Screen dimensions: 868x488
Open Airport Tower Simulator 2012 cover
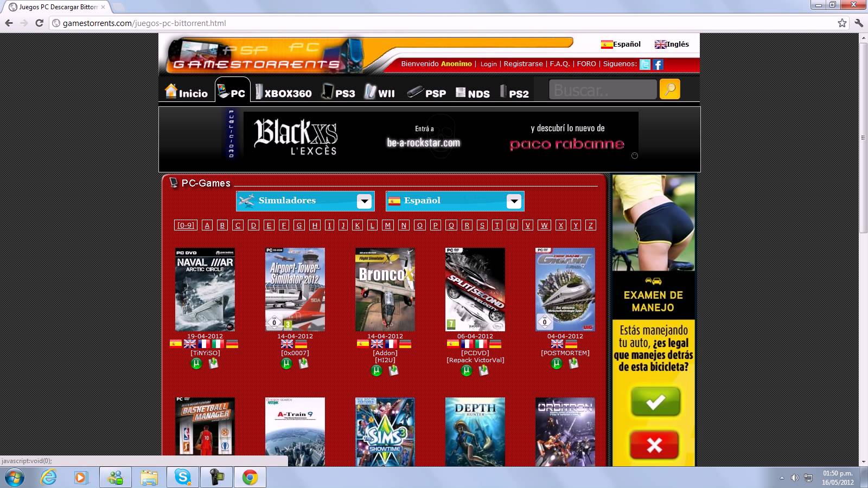[x=295, y=290]
